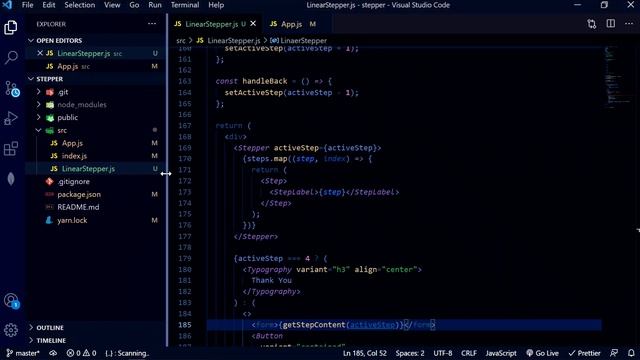Image resolution: width=640 pixels, height=360 pixels.
Task: Open editor More Actions ellipsis
Action: (629, 24)
